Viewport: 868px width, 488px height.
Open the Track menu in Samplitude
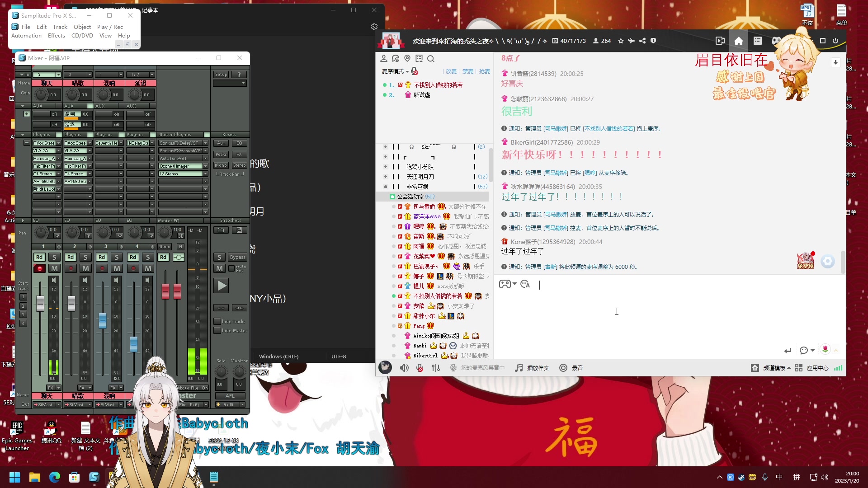coord(60,27)
